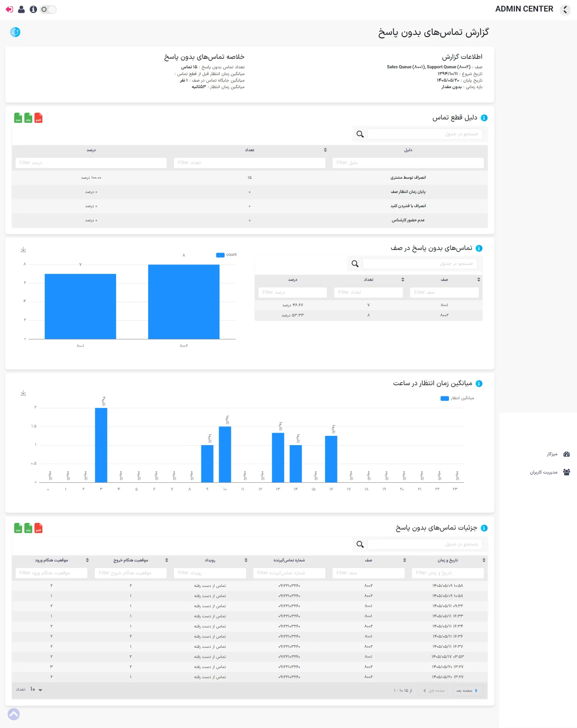
Task: Click Filter رویداد field
Action: [210, 573]
